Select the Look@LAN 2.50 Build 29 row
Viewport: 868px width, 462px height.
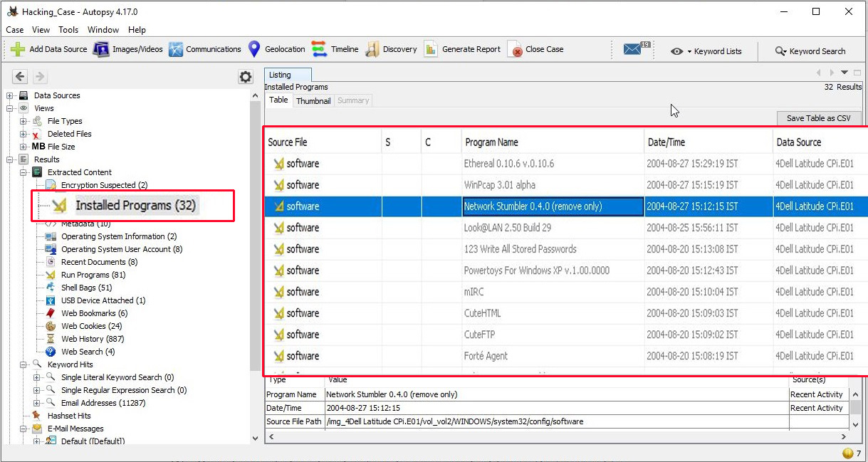pyautogui.click(x=566, y=228)
